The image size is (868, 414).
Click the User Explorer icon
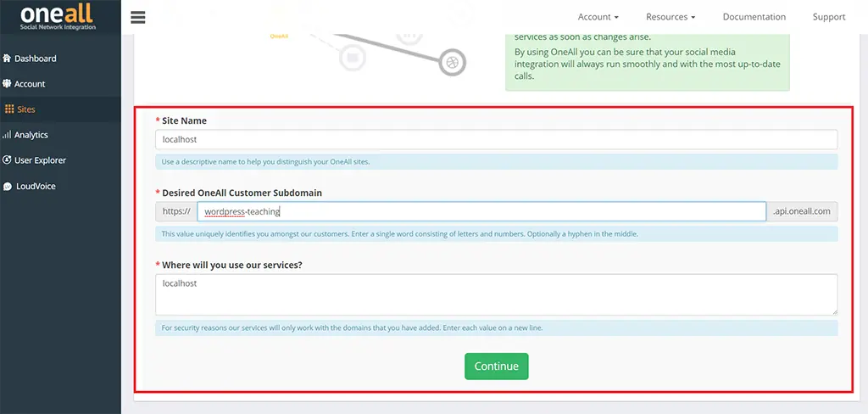point(7,160)
